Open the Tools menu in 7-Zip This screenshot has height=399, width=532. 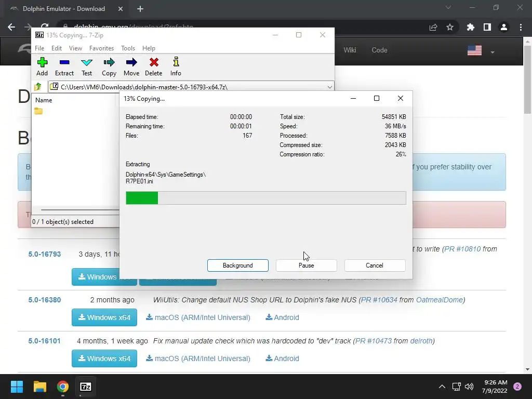(128, 48)
